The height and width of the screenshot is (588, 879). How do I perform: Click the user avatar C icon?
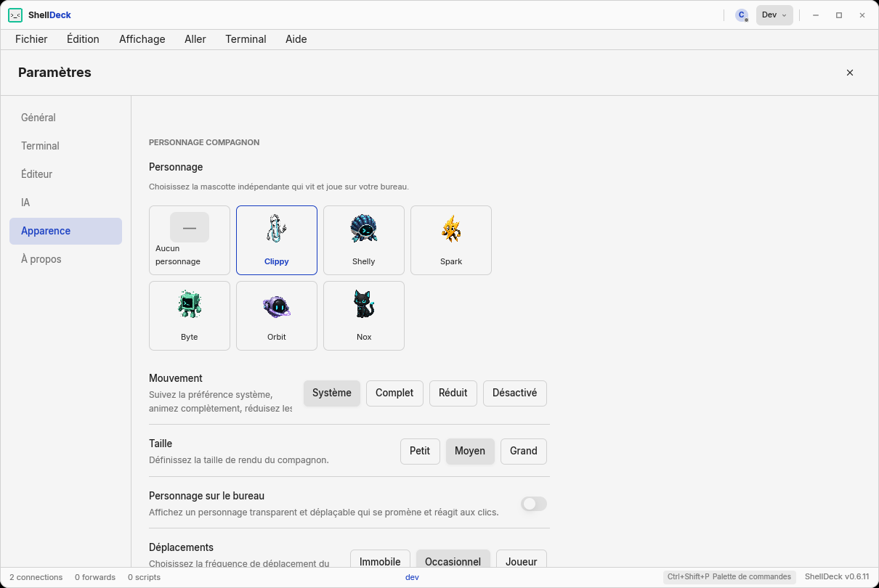[741, 15]
